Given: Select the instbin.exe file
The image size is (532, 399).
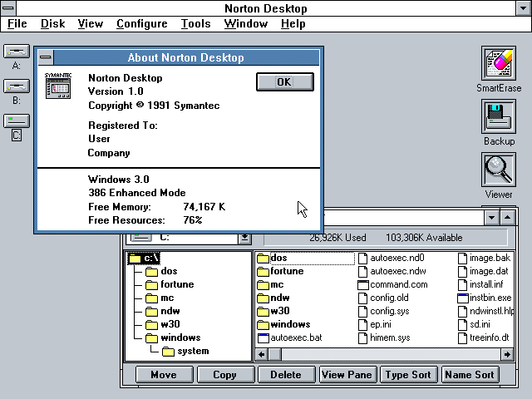Looking at the screenshot, I should (485, 298).
